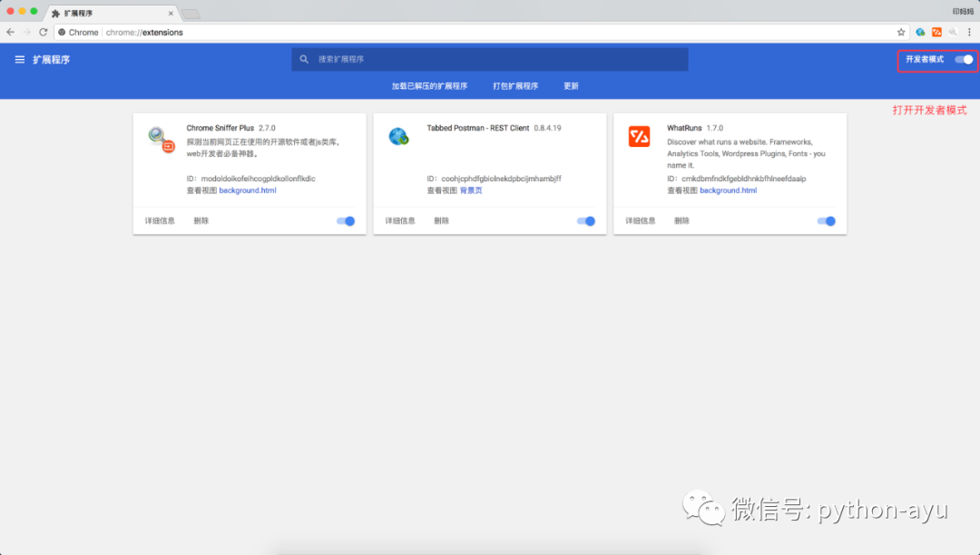Click the profile name at top right

963,11
